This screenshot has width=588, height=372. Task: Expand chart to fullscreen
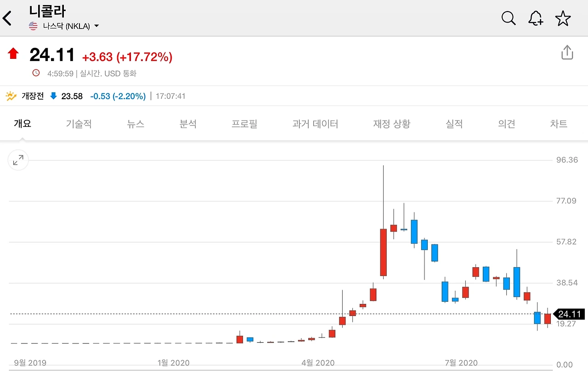click(x=18, y=160)
